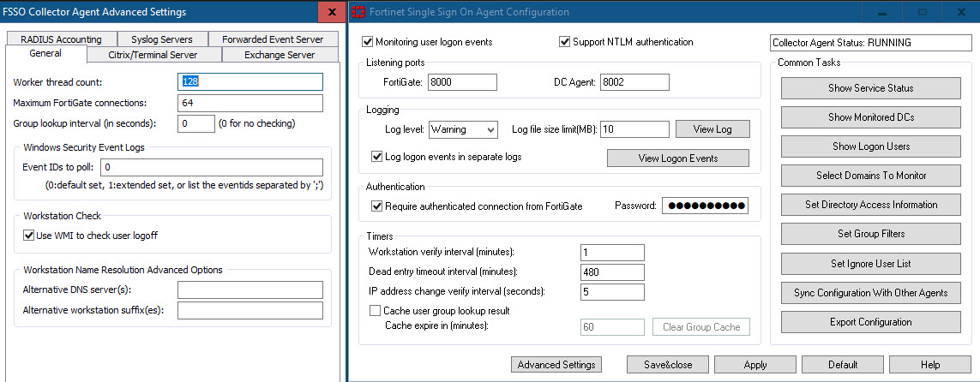980x382 pixels.
Task: Click Show Logon Users button
Action: (870, 146)
